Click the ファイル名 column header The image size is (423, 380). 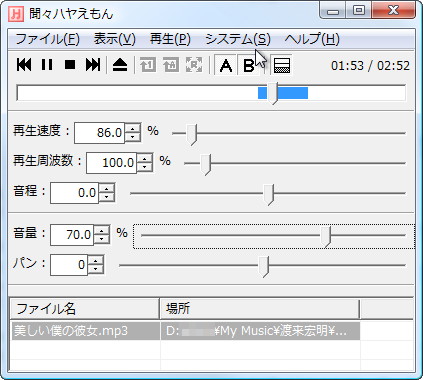pyautogui.click(x=85, y=309)
